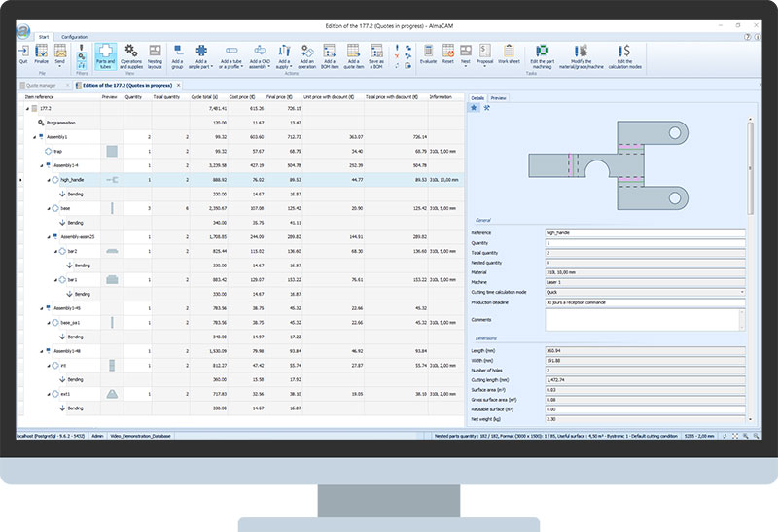The width and height of the screenshot is (778, 532).
Task: Click Edit the calculation modes
Action: tap(629, 54)
